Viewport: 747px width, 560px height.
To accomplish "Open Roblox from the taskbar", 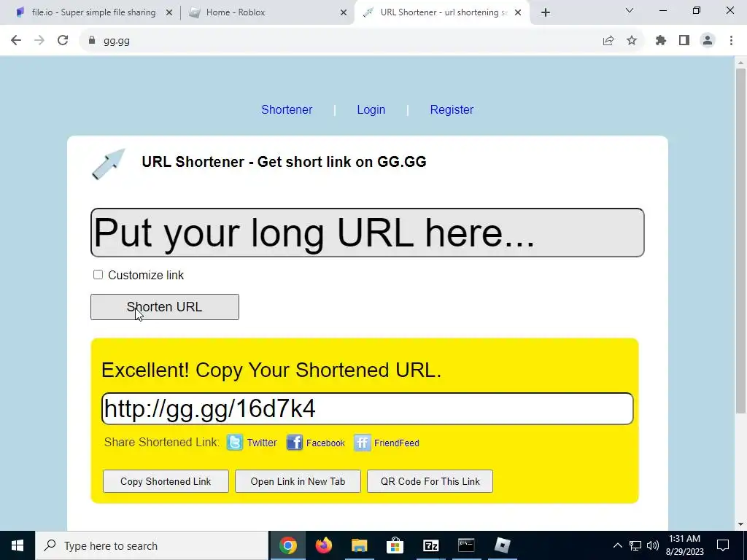I will [x=502, y=545].
